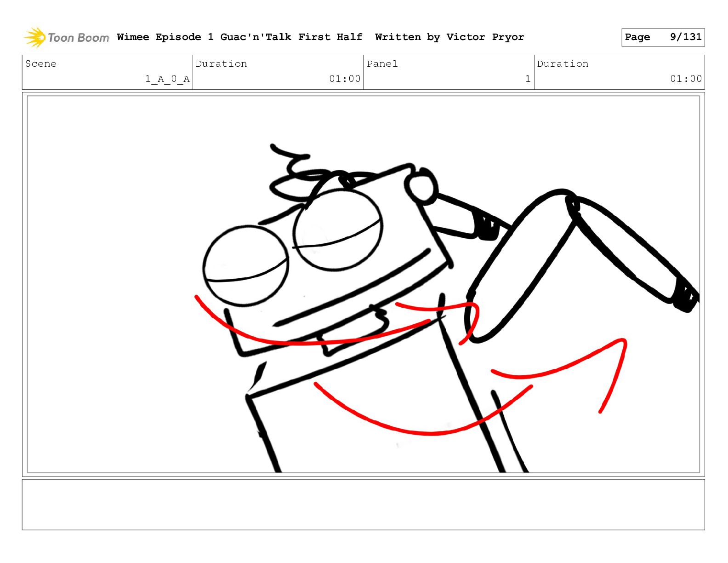
Task: Click the panel number 1
Action: pyautogui.click(x=528, y=79)
